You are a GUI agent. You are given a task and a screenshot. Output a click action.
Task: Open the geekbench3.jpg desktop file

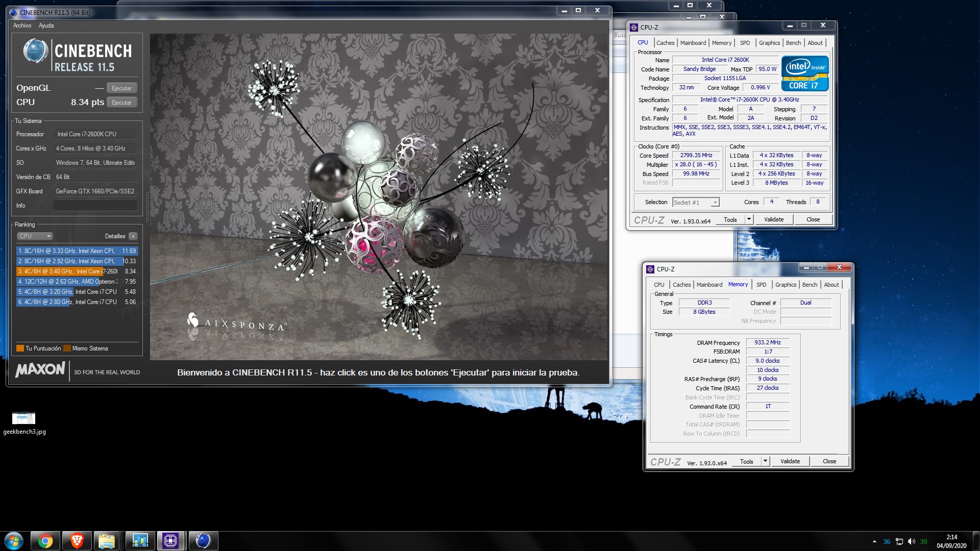pos(24,423)
